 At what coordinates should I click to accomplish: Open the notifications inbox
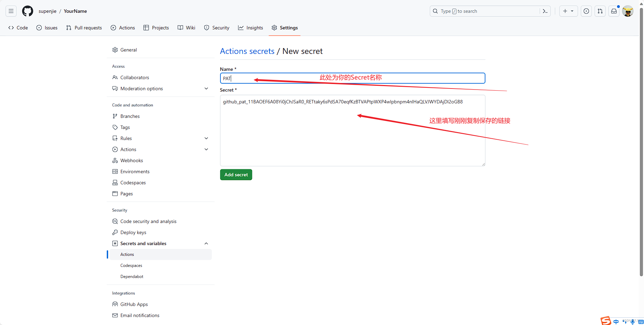pos(614,11)
